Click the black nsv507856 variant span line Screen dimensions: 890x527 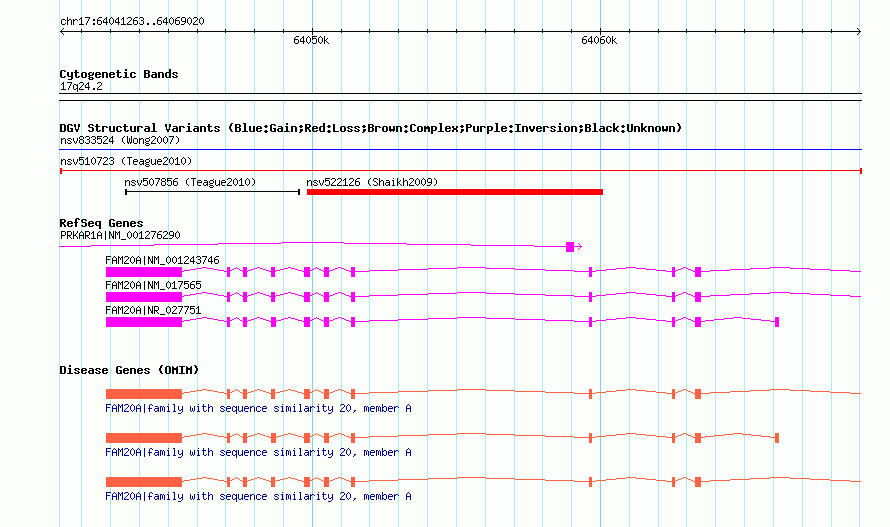(x=212, y=192)
